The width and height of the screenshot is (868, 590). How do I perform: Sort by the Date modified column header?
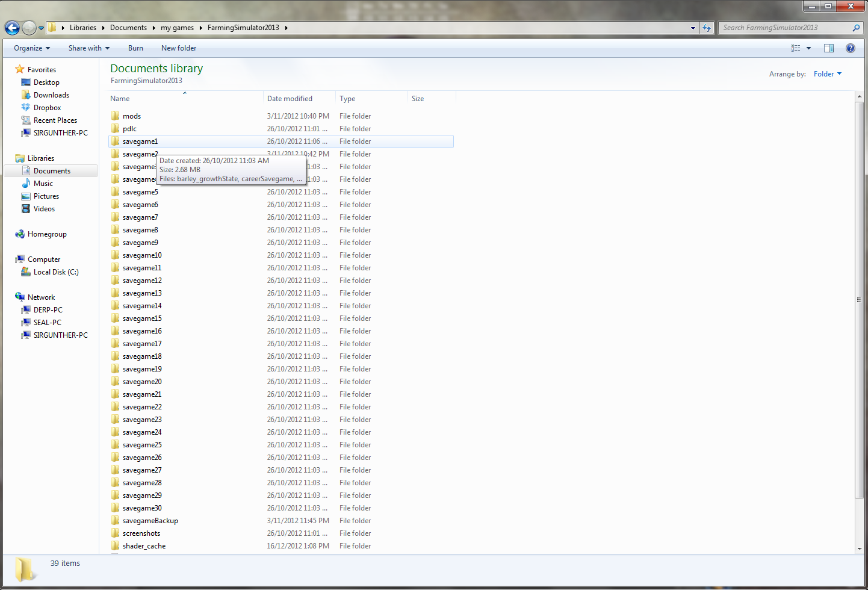pos(299,99)
